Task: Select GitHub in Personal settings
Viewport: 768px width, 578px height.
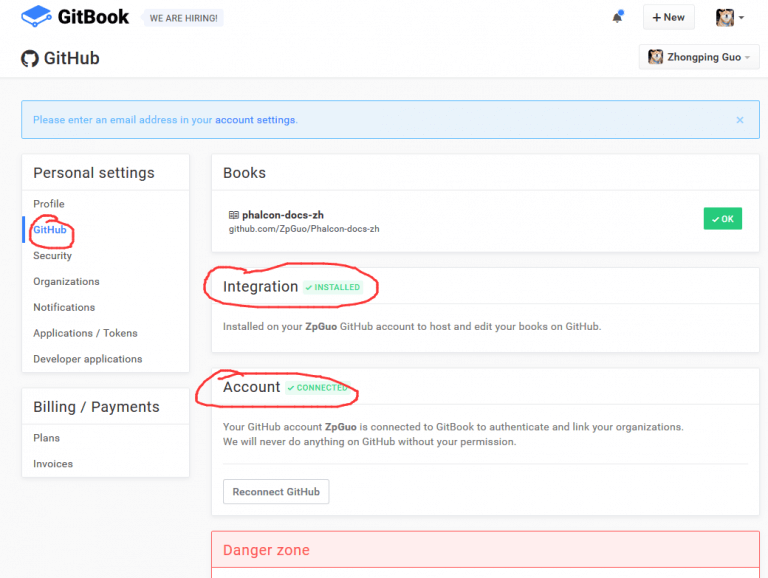Action: (50, 230)
